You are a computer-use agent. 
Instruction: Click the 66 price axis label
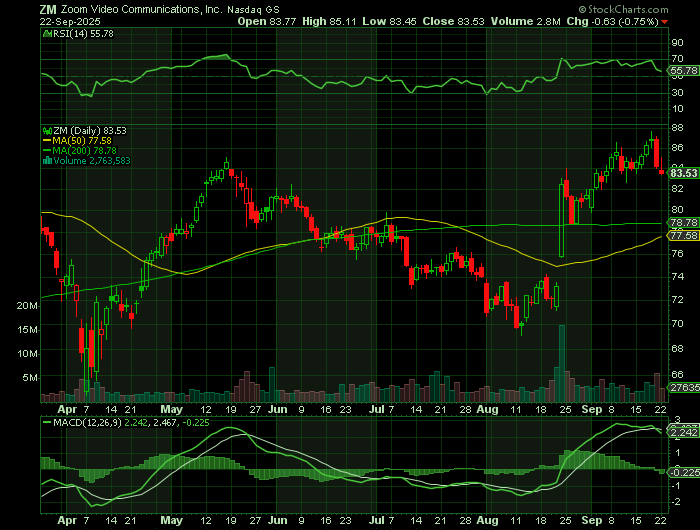677,374
